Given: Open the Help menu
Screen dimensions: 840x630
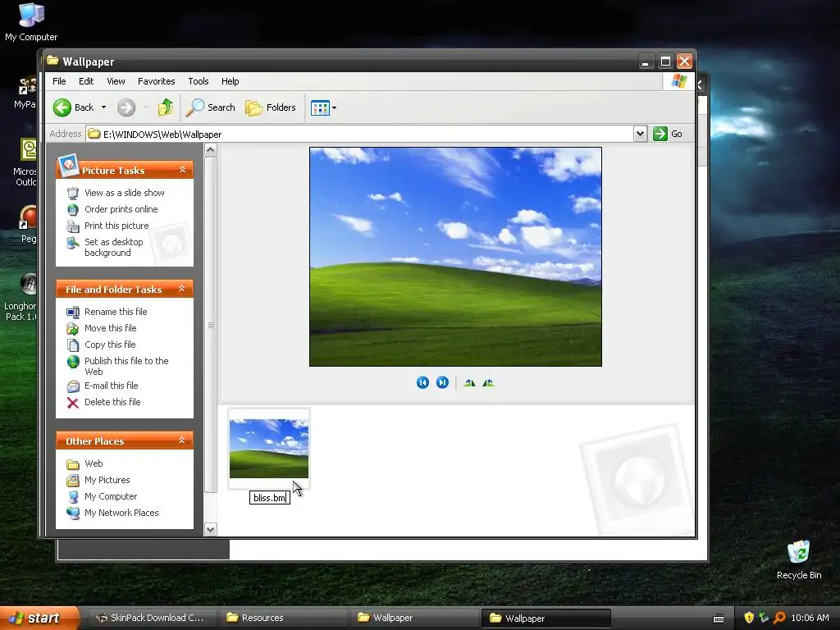Looking at the screenshot, I should click(231, 81).
